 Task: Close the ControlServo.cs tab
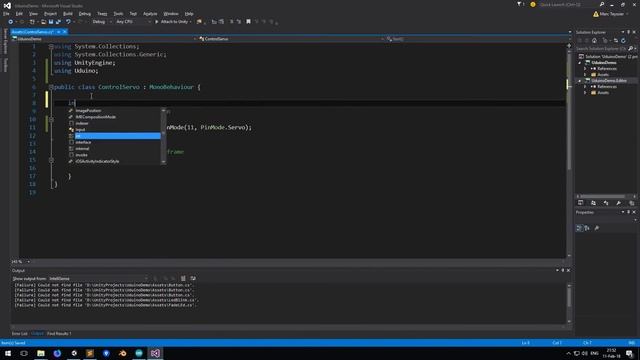[64, 32]
